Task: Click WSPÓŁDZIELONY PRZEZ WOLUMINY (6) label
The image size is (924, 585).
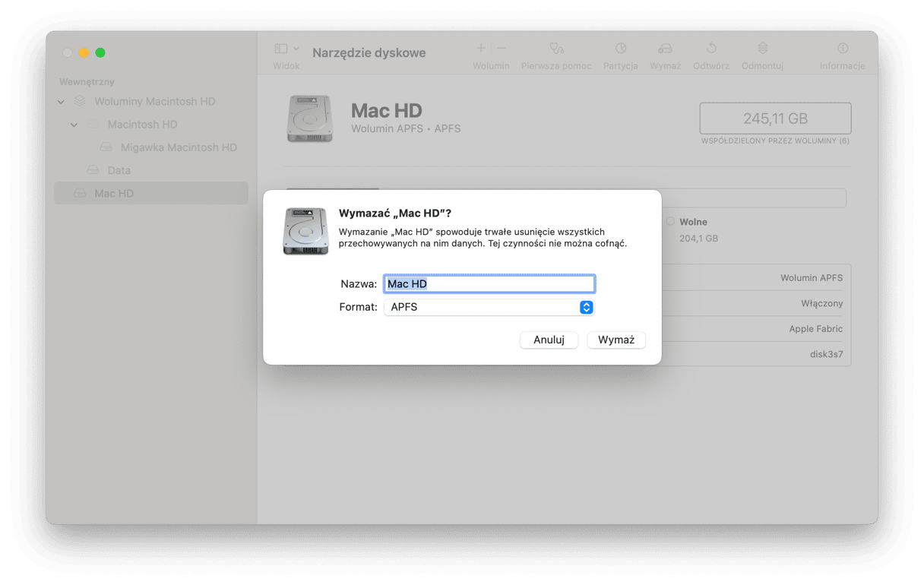Action: click(x=775, y=141)
